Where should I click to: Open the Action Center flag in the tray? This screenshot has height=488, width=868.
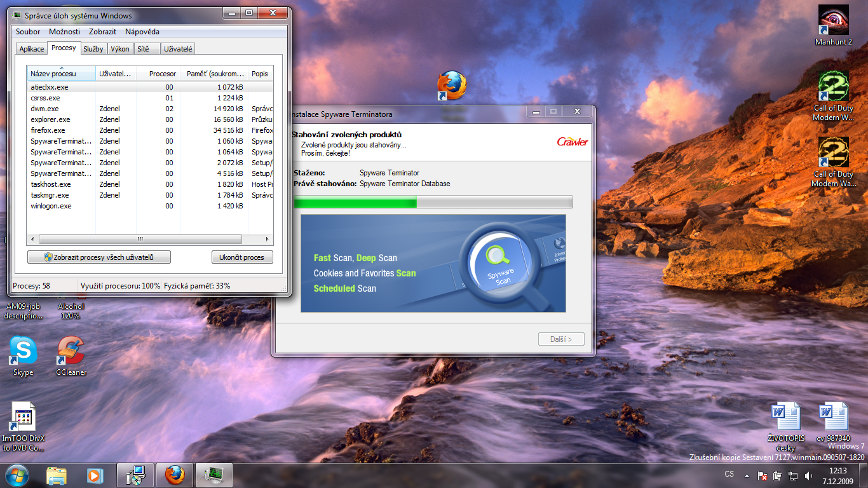(x=763, y=475)
